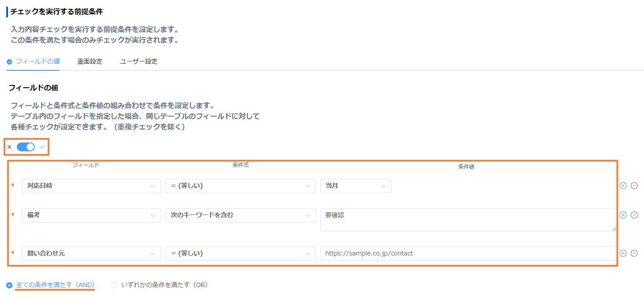
Task: Click the 条件値 column header
Action: pyautogui.click(x=466, y=167)
